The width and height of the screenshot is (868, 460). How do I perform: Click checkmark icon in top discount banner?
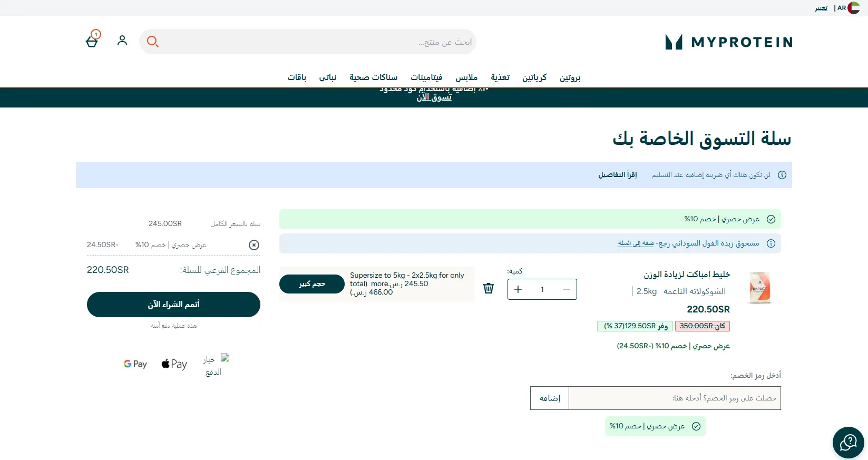tap(771, 219)
